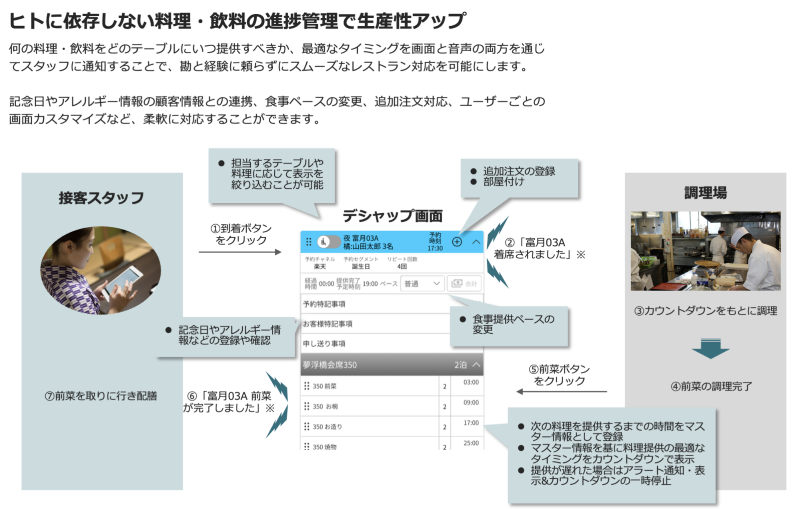The width and height of the screenshot is (800, 509).
Task: Click the staff with tablet photo
Action: [x=101, y=270]
